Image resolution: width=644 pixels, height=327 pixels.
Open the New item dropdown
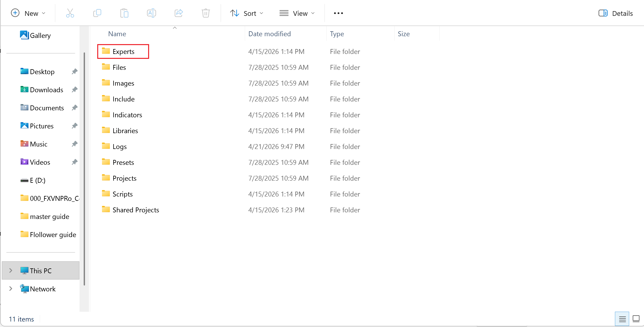tap(28, 13)
